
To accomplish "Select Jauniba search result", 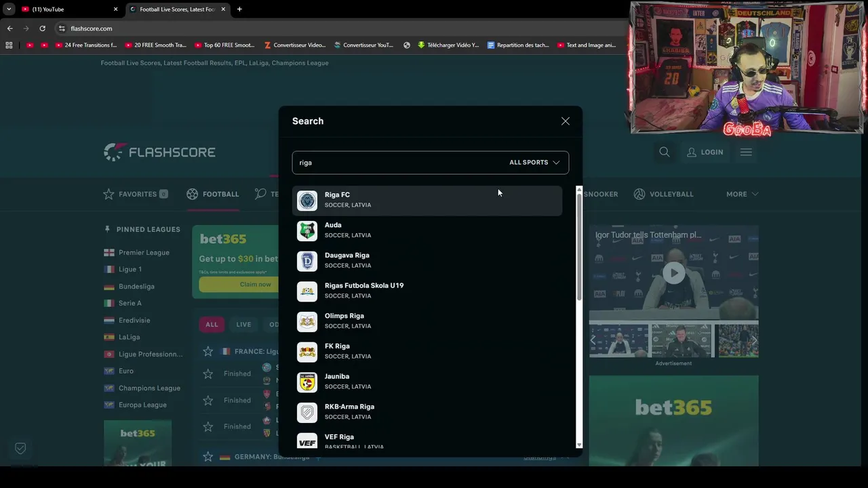I will [x=427, y=382].
